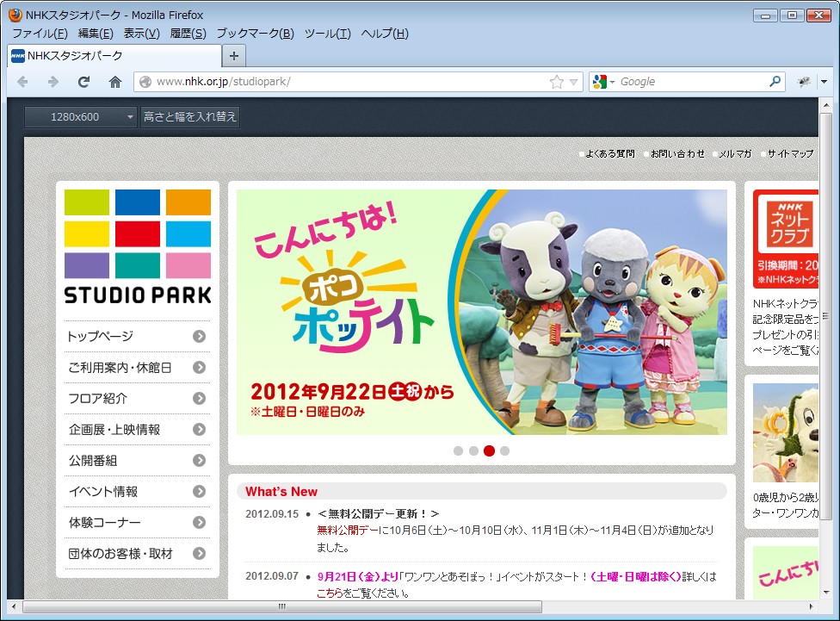Click the horizontal scrollbar right arrow
840x621 pixels.
[812, 606]
